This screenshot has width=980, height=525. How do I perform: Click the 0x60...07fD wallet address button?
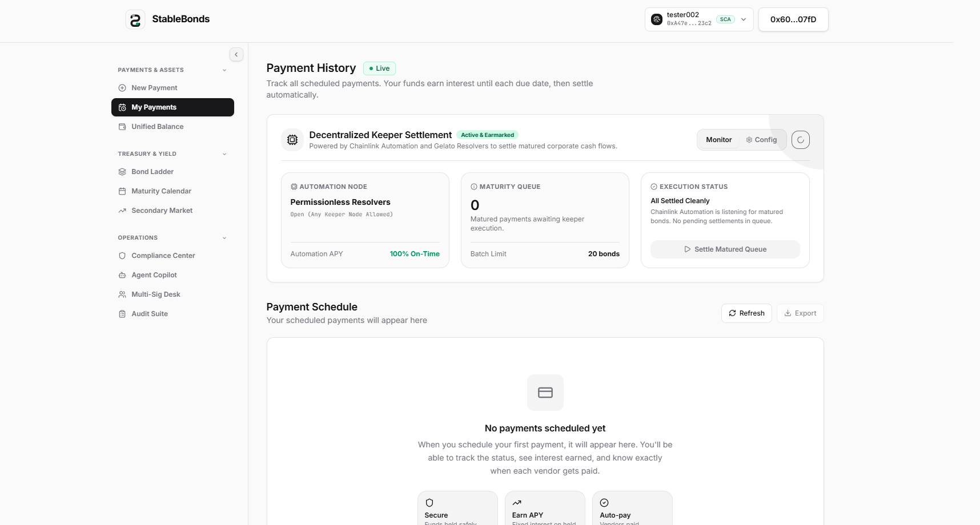click(x=793, y=19)
